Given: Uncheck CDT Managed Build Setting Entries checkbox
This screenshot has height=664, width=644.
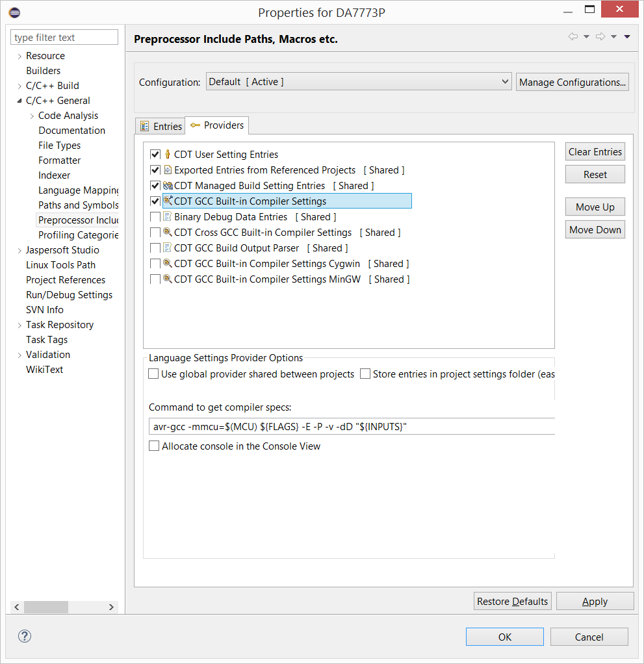Looking at the screenshot, I should pyautogui.click(x=155, y=185).
